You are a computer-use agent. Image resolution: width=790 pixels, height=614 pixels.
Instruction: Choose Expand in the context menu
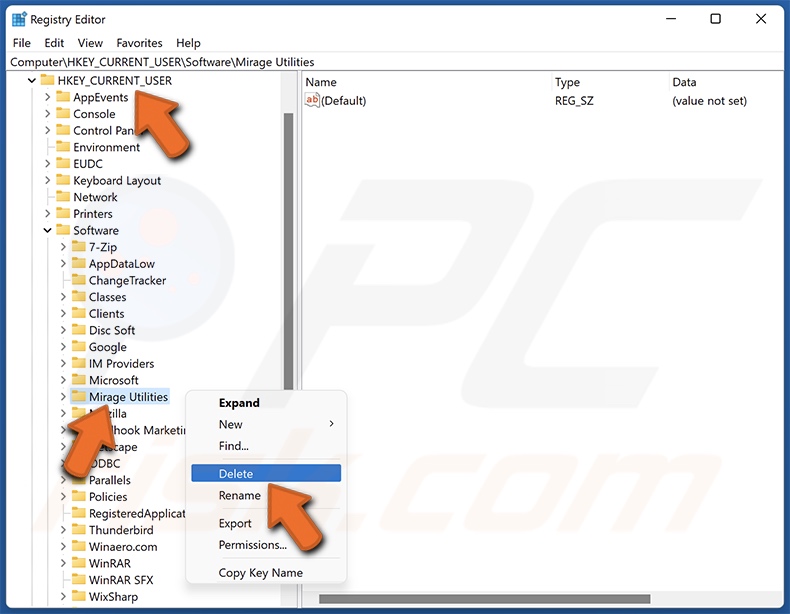tap(266, 402)
